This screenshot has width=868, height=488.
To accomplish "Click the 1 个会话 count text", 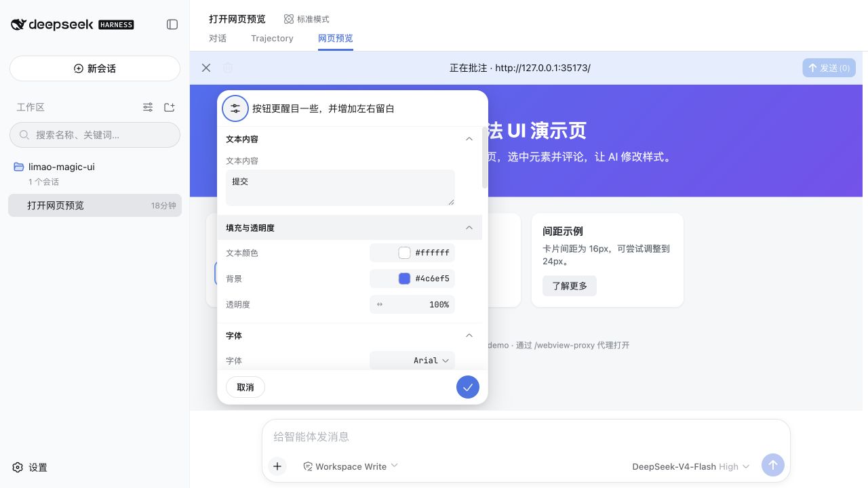I will (43, 182).
